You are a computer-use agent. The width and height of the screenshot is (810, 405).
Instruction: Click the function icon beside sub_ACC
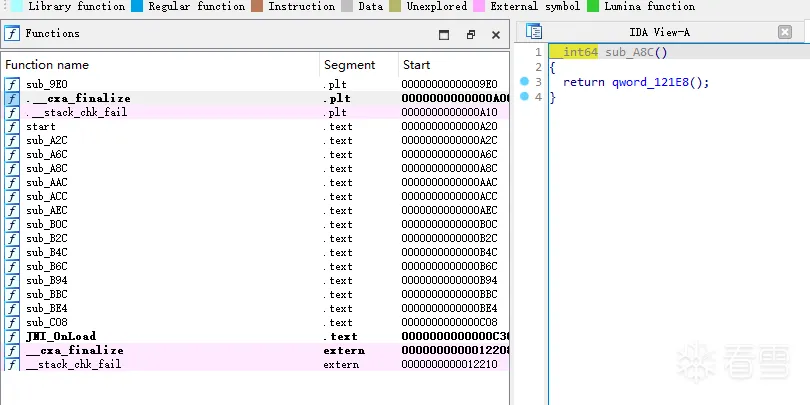(12, 196)
